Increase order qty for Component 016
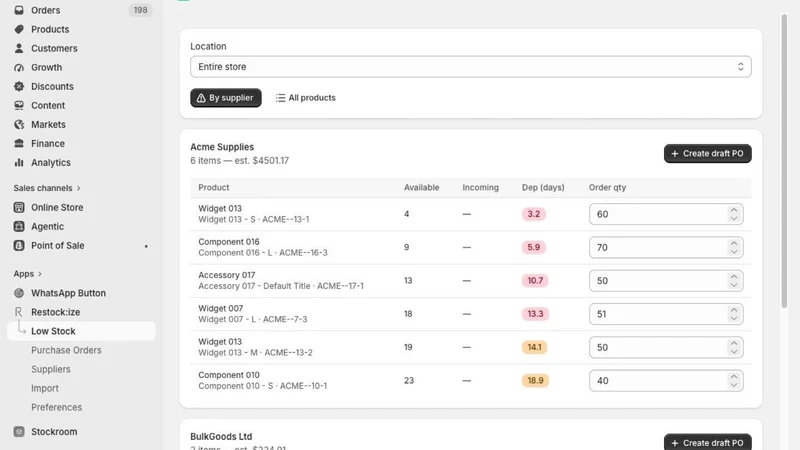Viewport: 800px width, 450px height. tap(734, 243)
